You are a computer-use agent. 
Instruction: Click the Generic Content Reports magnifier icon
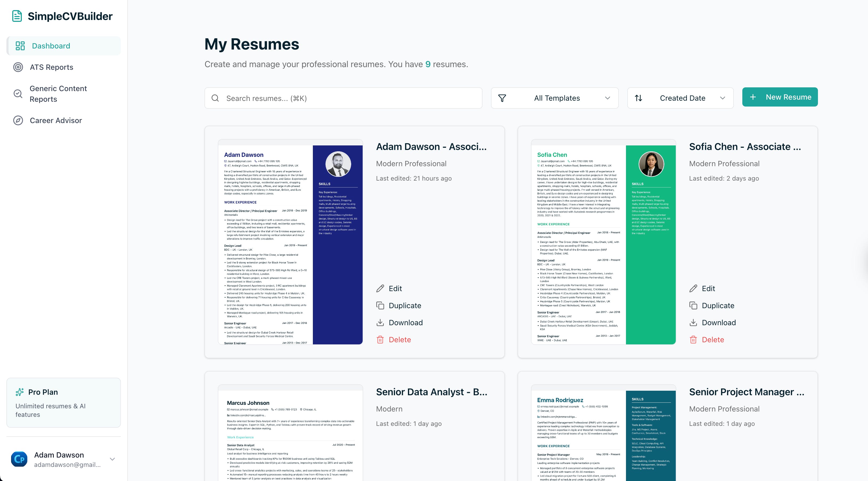click(18, 94)
